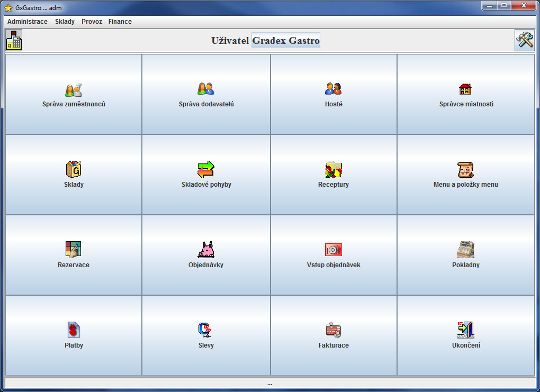Screen dimensions: 540x392
Task: Open the Sklady tile with grocery bag icon
Action: coord(74,175)
